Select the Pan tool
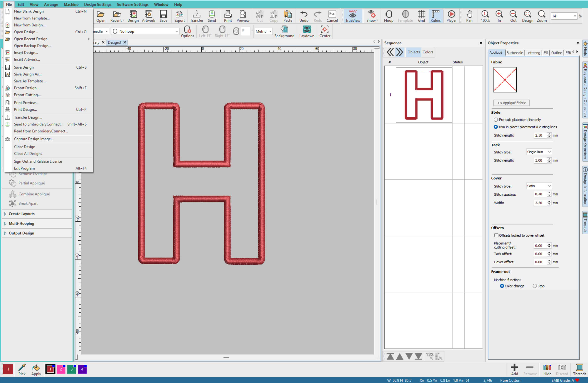Screen dimensions: 588x383 [x=469, y=16]
